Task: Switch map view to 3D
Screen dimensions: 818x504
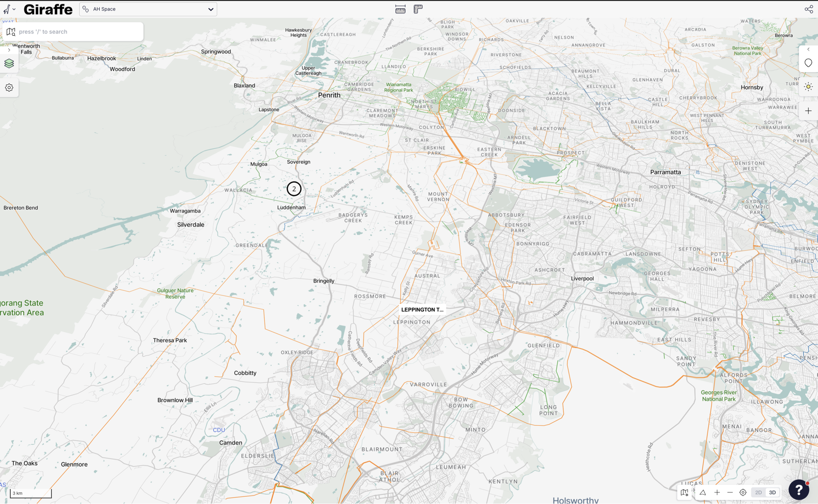Action: [772, 493]
